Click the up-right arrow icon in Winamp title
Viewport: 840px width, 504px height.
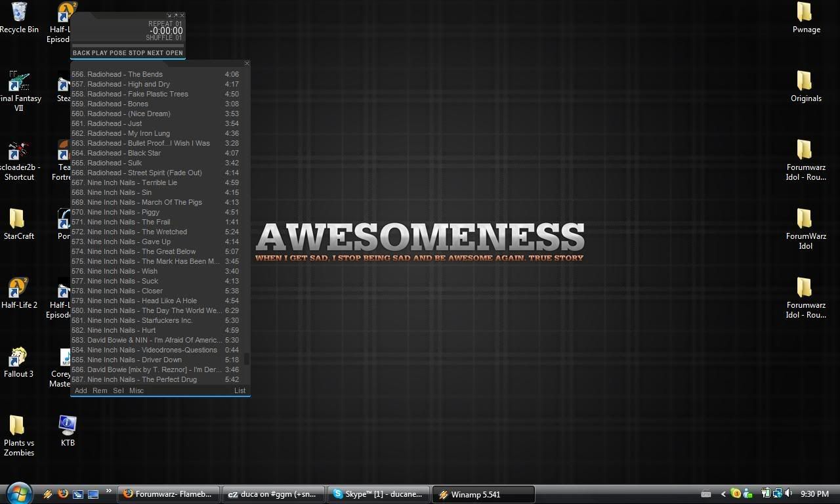click(175, 15)
